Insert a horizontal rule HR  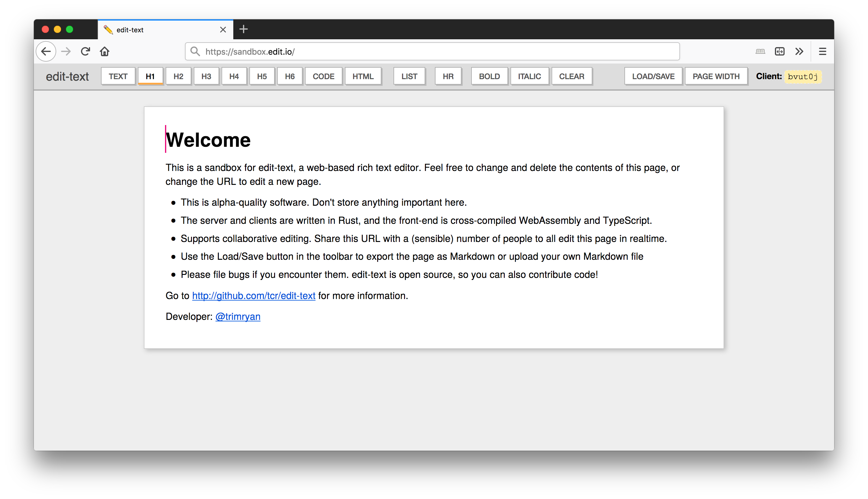[448, 76]
